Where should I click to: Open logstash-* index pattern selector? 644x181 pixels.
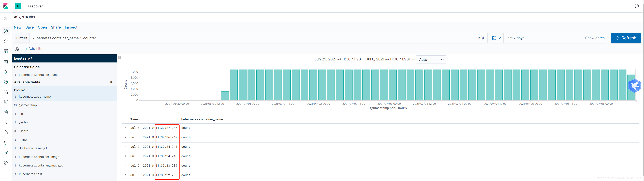point(65,58)
